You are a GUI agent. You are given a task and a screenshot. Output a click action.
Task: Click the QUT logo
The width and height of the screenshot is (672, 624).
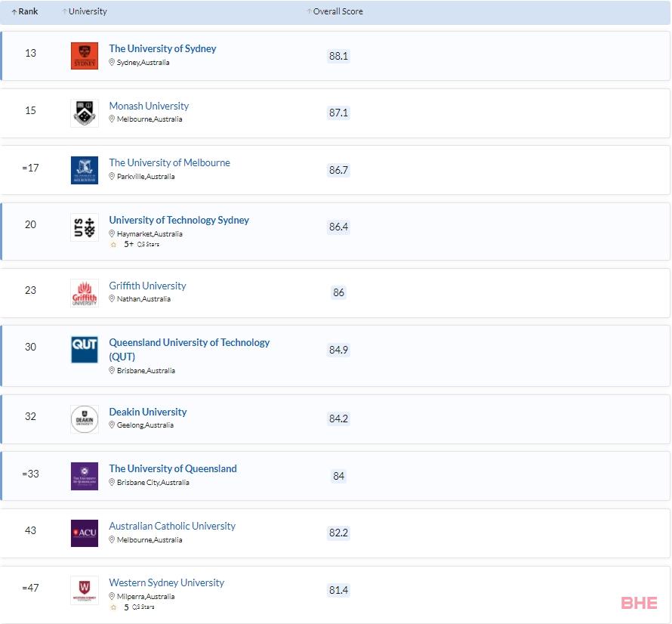85,350
